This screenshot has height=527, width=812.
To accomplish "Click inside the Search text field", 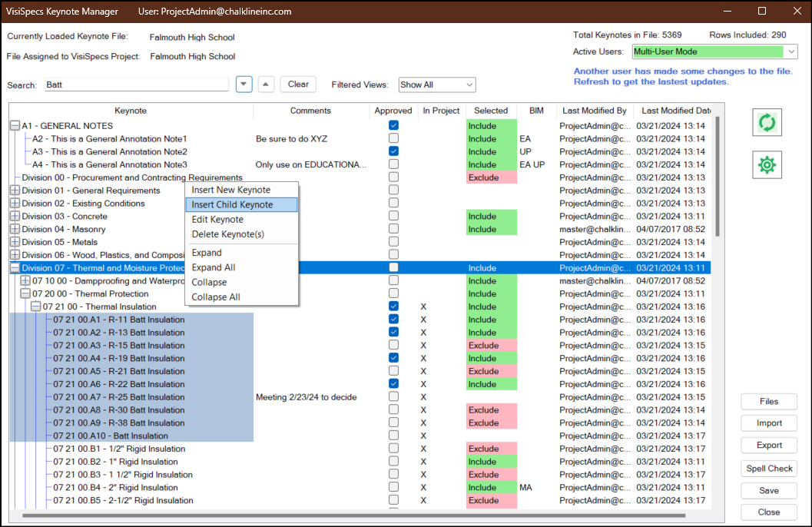I will pyautogui.click(x=134, y=84).
